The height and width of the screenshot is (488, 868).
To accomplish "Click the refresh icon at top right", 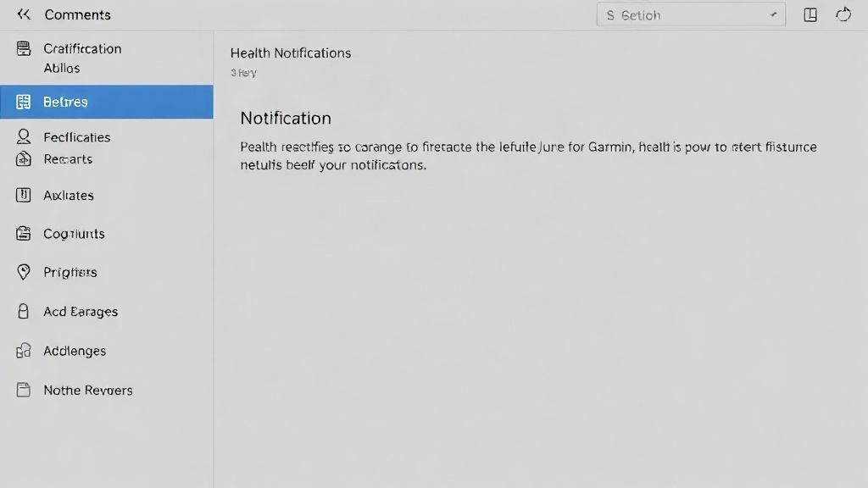I will pos(843,15).
